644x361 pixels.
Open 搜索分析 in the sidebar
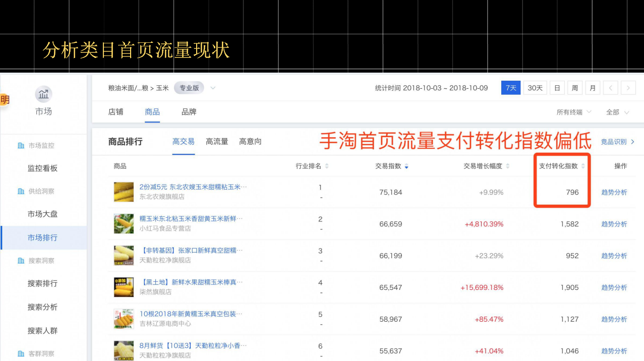(43, 307)
